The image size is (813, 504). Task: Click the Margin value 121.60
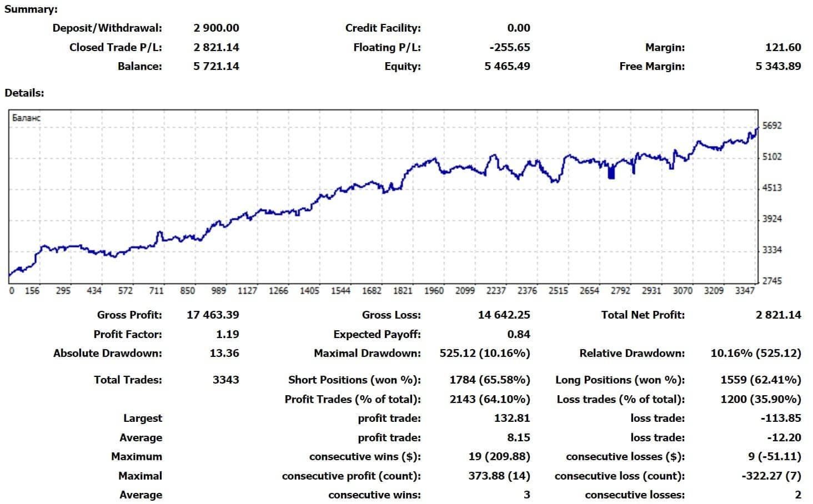coord(783,47)
